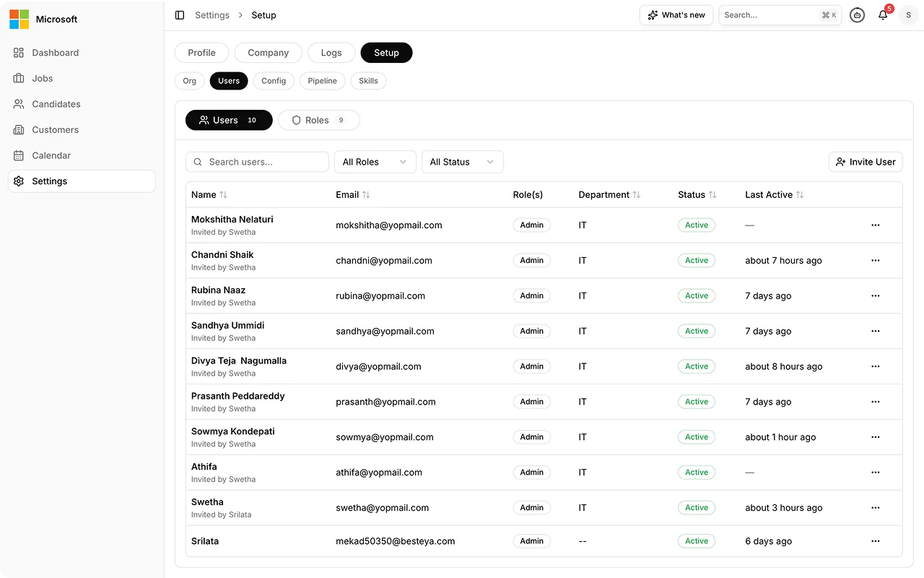Click name Prasanth Peddareddy

(x=238, y=397)
